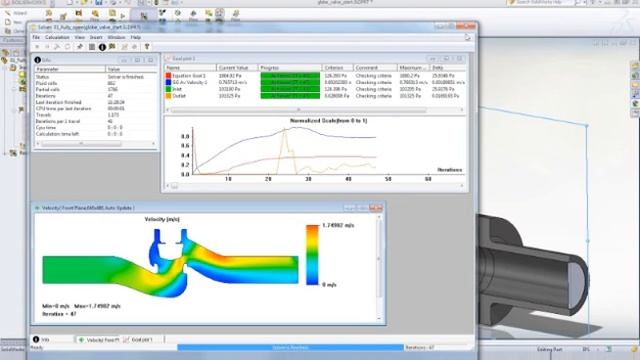Open the View menu in Solver window
Image resolution: width=640 pixels, height=360 pixels.
[x=79, y=37]
